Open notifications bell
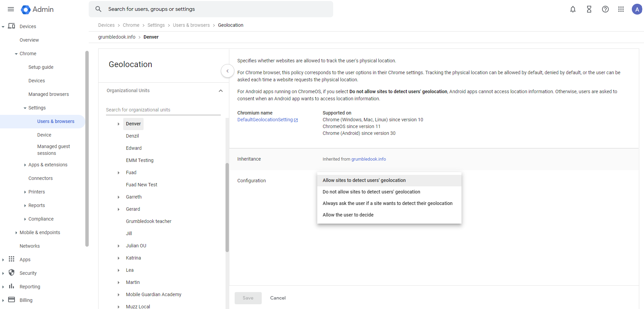The height and width of the screenshot is (309, 644). tap(573, 9)
